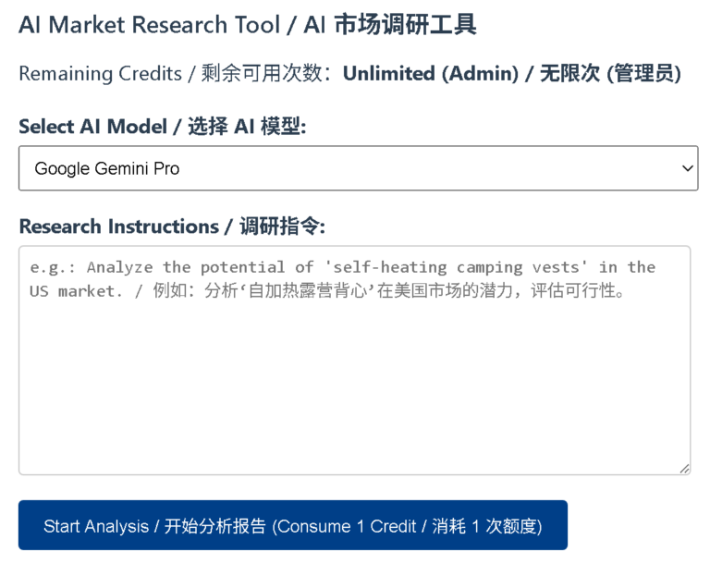The height and width of the screenshot is (588, 710).
Task: Click the 'Remaining Credits' text
Action: pyautogui.click(x=100, y=74)
